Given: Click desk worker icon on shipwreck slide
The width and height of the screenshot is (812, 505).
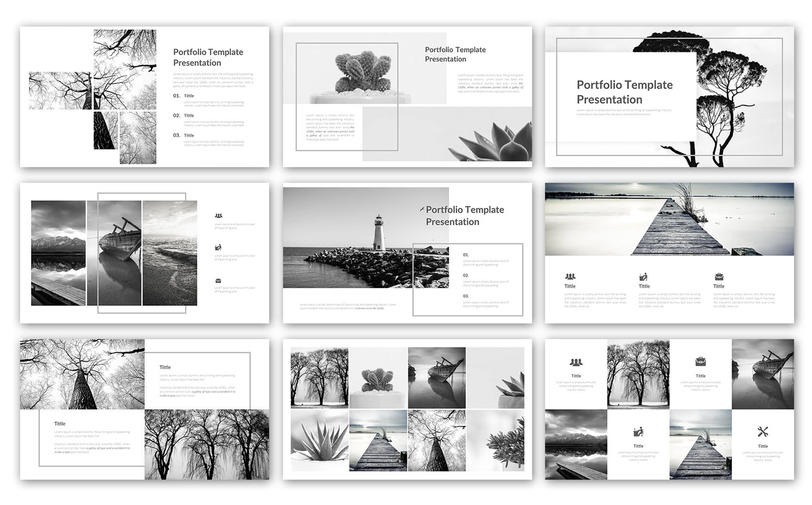Looking at the screenshot, I should click(x=218, y=247).
